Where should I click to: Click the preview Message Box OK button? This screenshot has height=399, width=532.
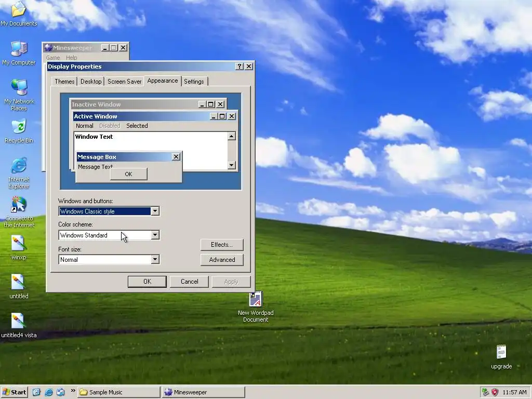(129, 174)
